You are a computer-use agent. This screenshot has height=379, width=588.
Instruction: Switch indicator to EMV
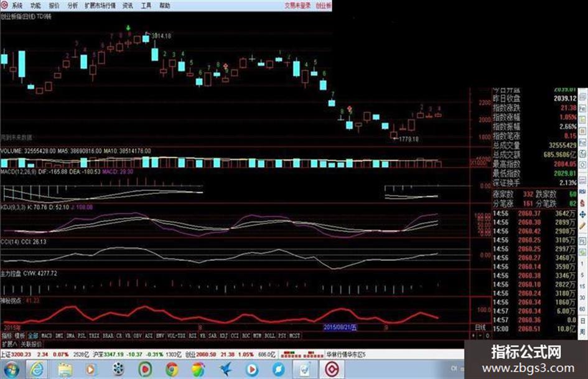(160, 336)
